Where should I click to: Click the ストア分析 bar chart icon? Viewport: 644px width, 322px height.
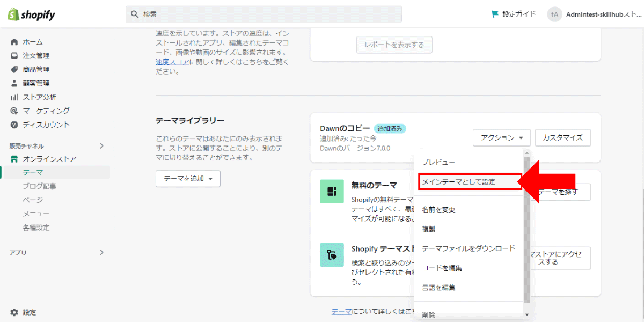pos(14,97)
